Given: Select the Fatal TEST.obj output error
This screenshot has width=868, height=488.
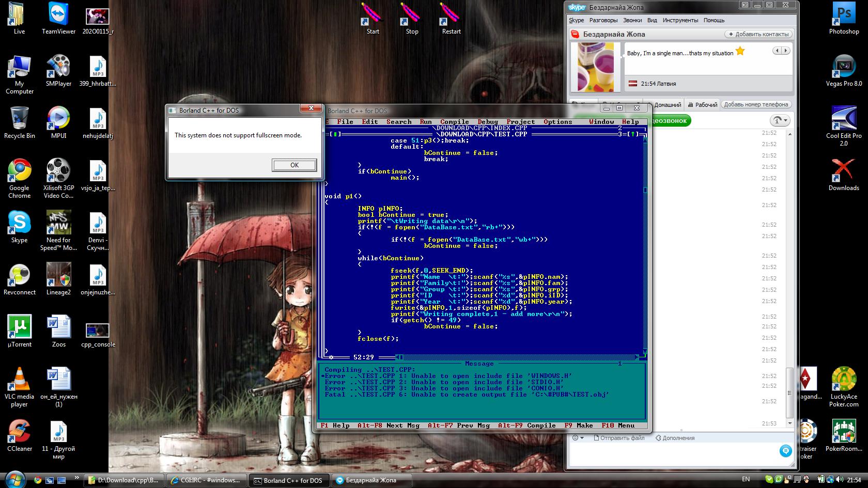Looking at the screenshot, I should point(467,395).
